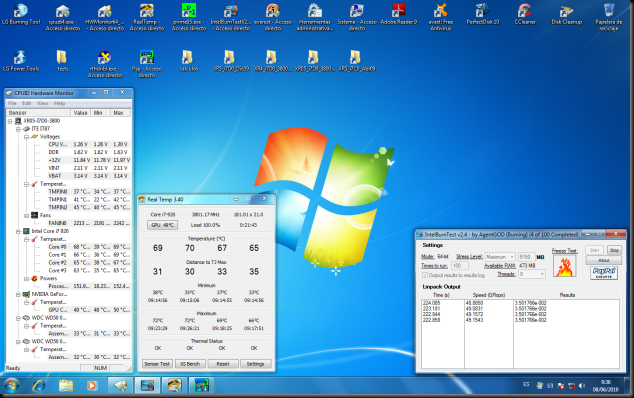The width and height of the screenshot is (634, 398).
Task: Select the rthdribl.exe desktop shortcut
Action: [x=105, y=65]
